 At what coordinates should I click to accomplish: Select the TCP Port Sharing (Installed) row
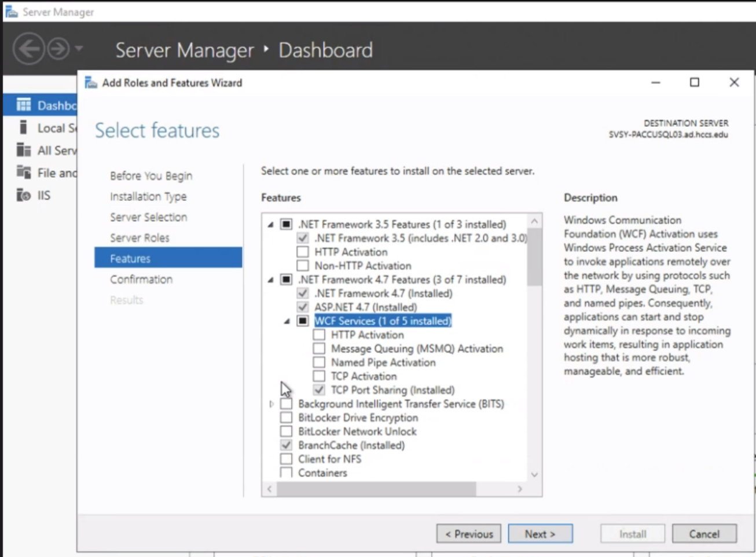coord(392,390)
